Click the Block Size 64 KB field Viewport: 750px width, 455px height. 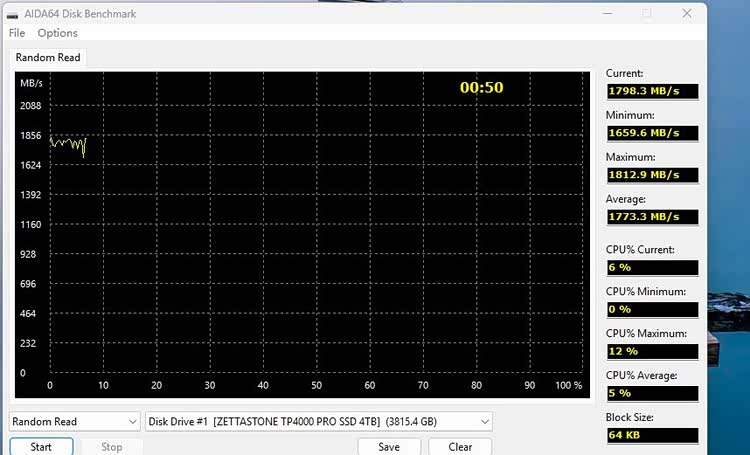pos(652,435)
